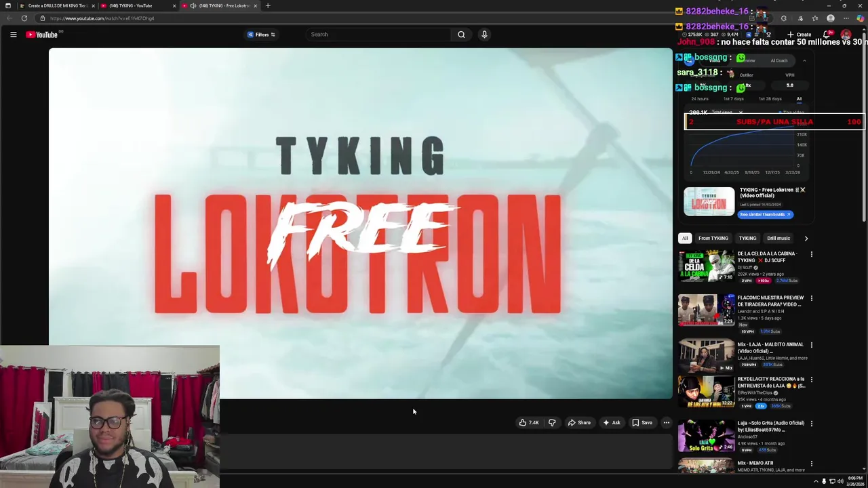
Task: Select the 24 hours stats range
Action: click(x=699, y=99)
